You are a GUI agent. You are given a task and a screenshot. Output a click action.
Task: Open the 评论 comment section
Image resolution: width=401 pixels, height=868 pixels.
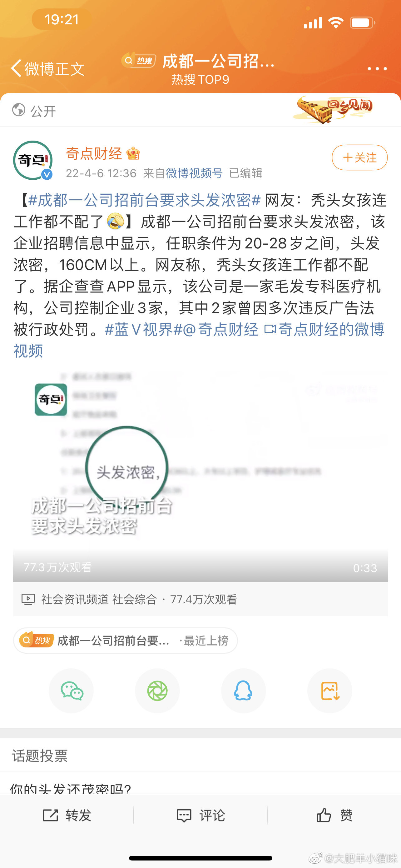pyautogui.click(x=201, y=816)
